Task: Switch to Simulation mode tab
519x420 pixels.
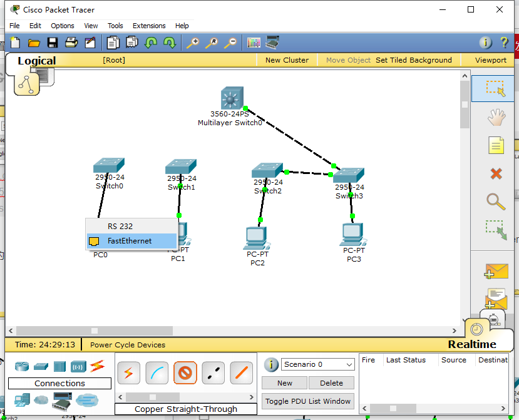Action: (493, 319)
